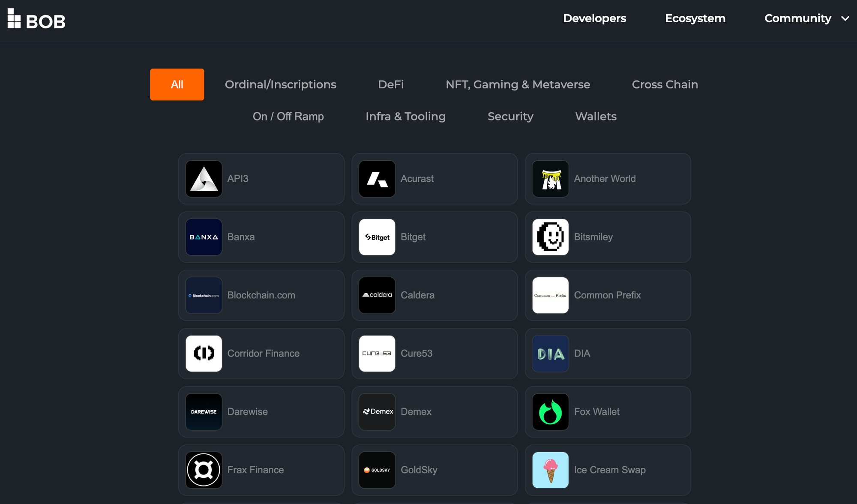Click the Bitsmiley smiley face icon
Screen dimensions: 857x504
[x=550, y=237]
